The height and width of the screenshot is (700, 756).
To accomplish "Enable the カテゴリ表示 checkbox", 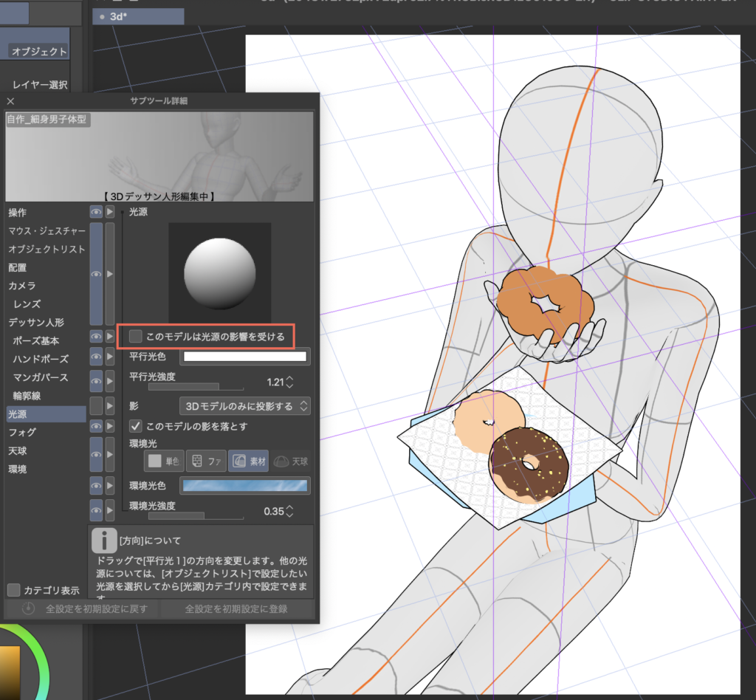I will tap(14, 590).
